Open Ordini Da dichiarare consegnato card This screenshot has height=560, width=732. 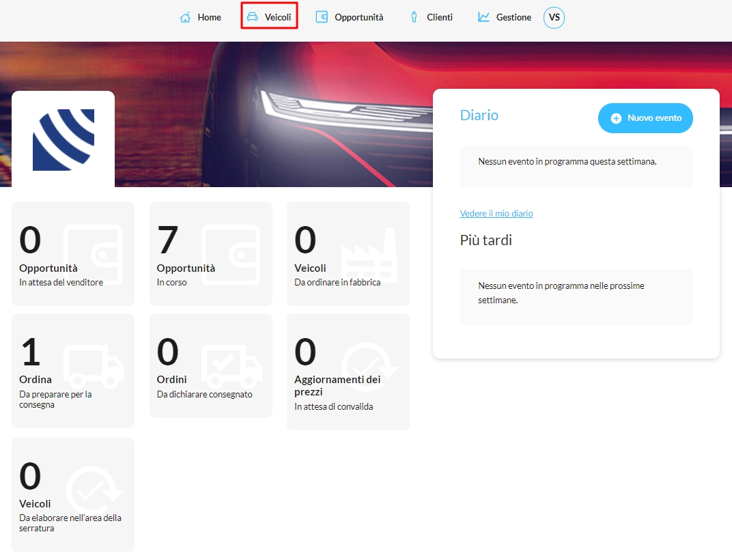point(210,365)
